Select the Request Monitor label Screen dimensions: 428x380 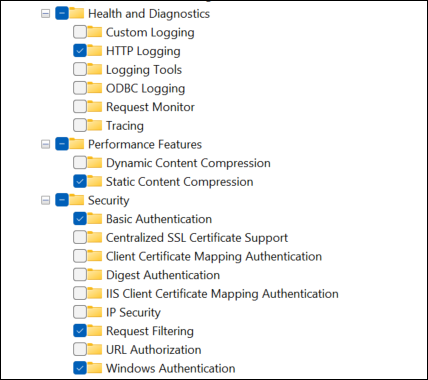(x=150, y=107)
